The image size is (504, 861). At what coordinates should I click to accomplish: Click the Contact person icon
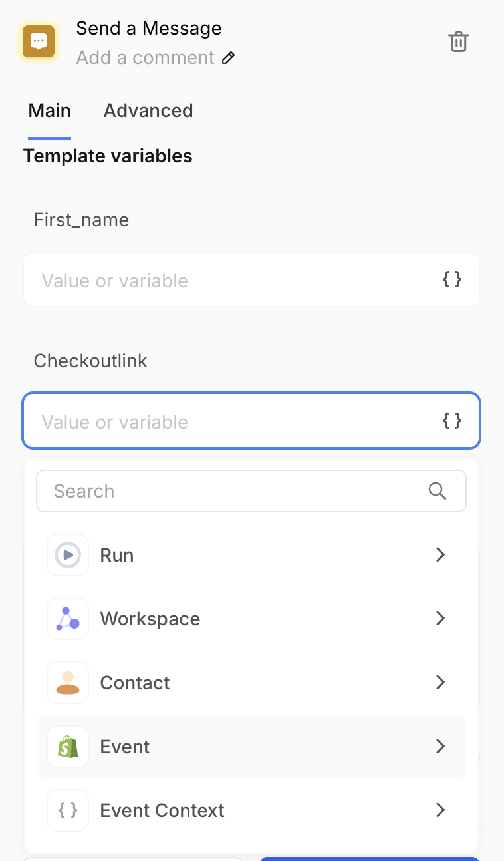coord(68,683)
